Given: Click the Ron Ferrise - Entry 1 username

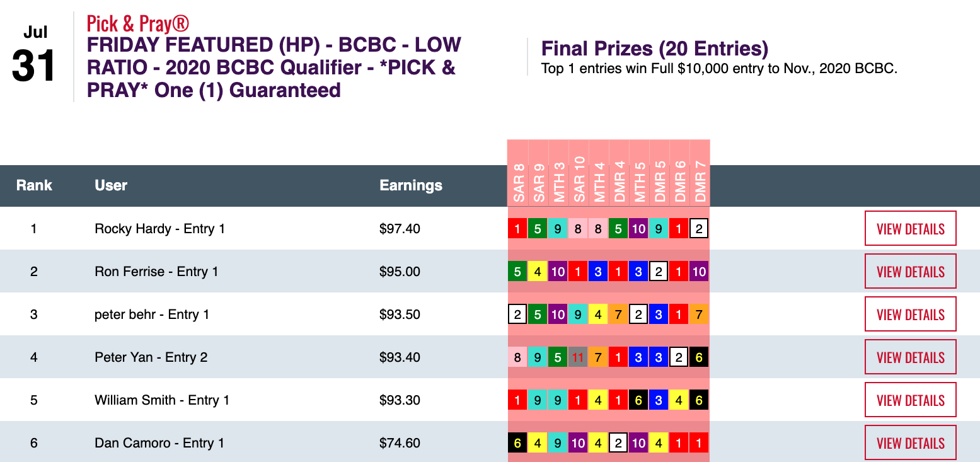Looking at the screenshot, I should 156,272.
